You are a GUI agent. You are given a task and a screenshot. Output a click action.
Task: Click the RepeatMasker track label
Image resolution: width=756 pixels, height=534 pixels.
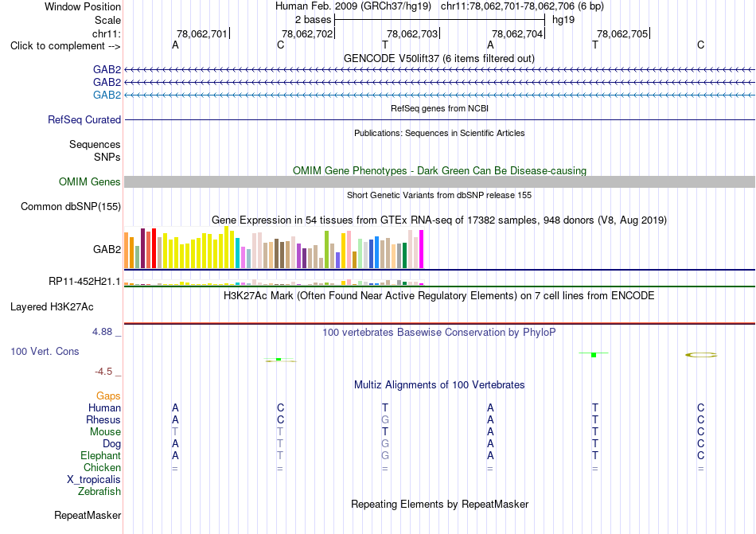tap(88, 515)
